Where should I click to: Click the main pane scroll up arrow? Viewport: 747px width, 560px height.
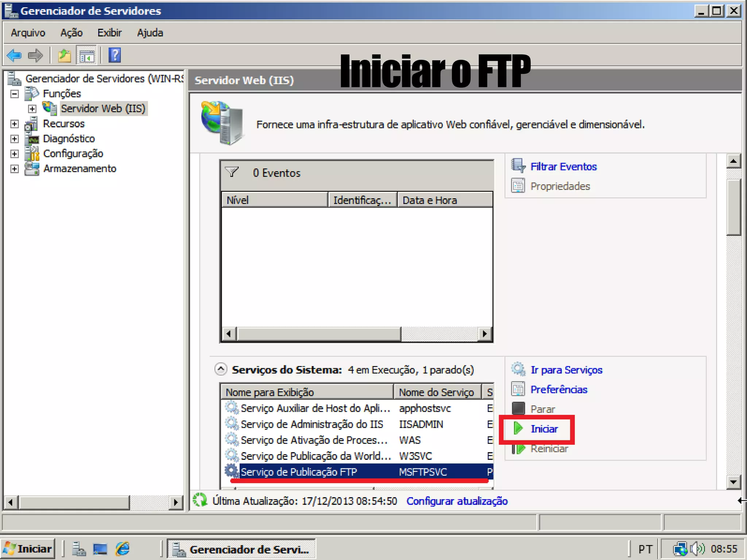[x=733, y=161]
